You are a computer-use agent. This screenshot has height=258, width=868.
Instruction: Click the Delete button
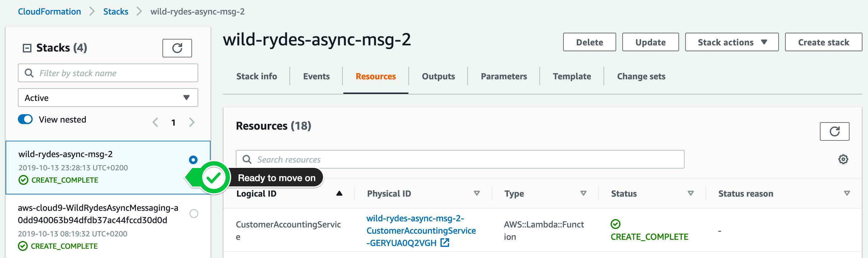click(x=589, y=42)
